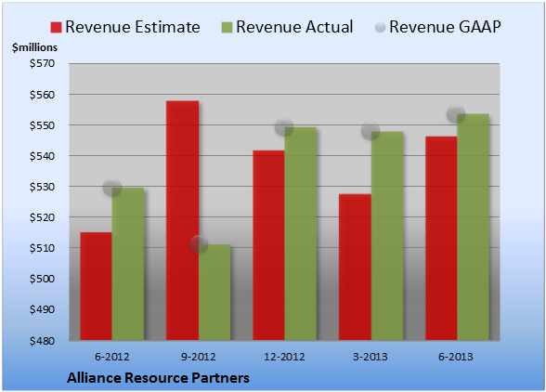Viewport: 546px width, 392px height.
Task: Click the green Revenue Actual legend swatch
Action: (x=227, y=27)
